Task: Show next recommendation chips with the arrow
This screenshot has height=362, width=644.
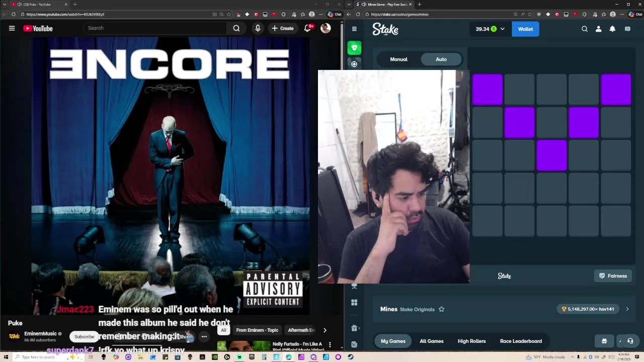Action: (325, 330)
